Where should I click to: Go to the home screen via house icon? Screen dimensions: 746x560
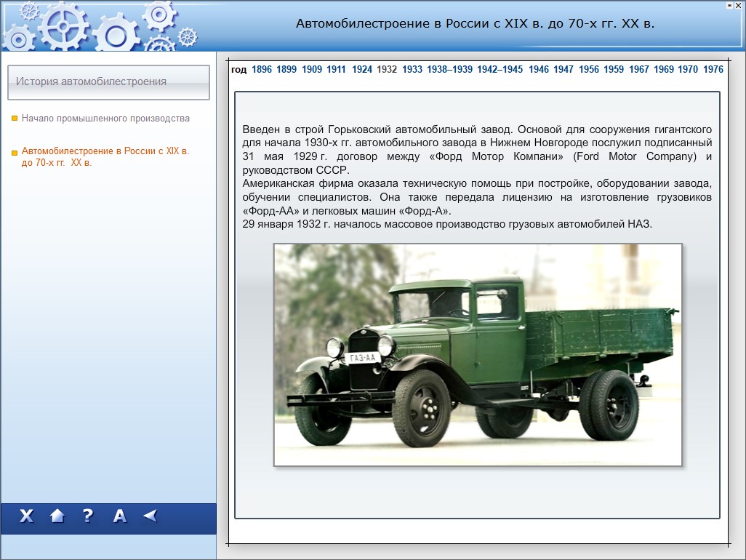(x=57, y=516)
